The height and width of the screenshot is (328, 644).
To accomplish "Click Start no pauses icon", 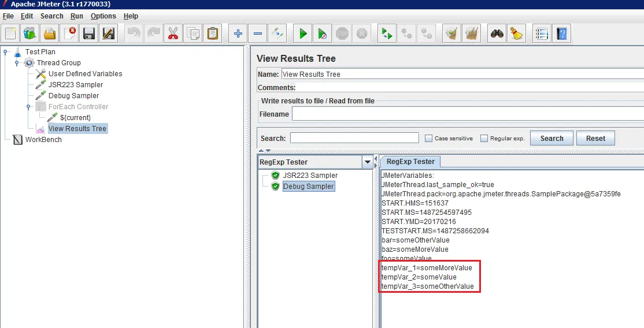I will [323, 33].
